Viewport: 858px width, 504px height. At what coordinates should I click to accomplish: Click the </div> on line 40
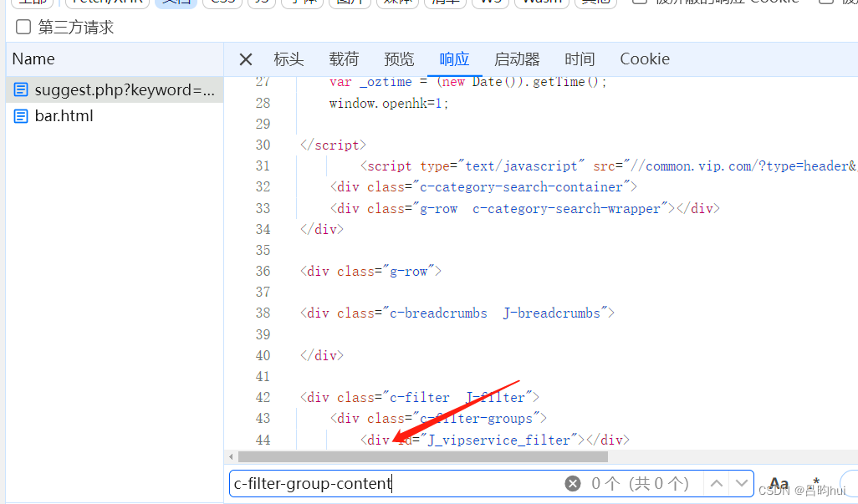click(x=321, y=355)
